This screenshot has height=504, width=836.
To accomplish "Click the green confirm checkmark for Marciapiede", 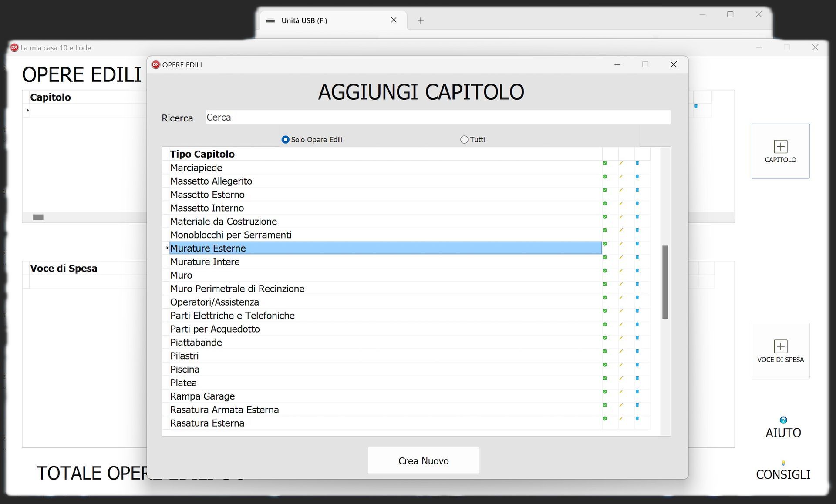I will [605, 163].
